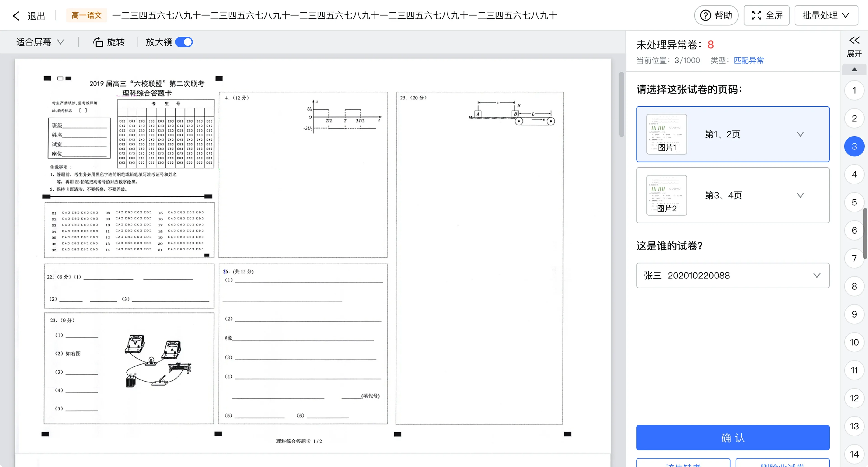This screenshot has height=467, width=868.
Task: Select page number 1 in sidebar
Action: pos(854,90)
